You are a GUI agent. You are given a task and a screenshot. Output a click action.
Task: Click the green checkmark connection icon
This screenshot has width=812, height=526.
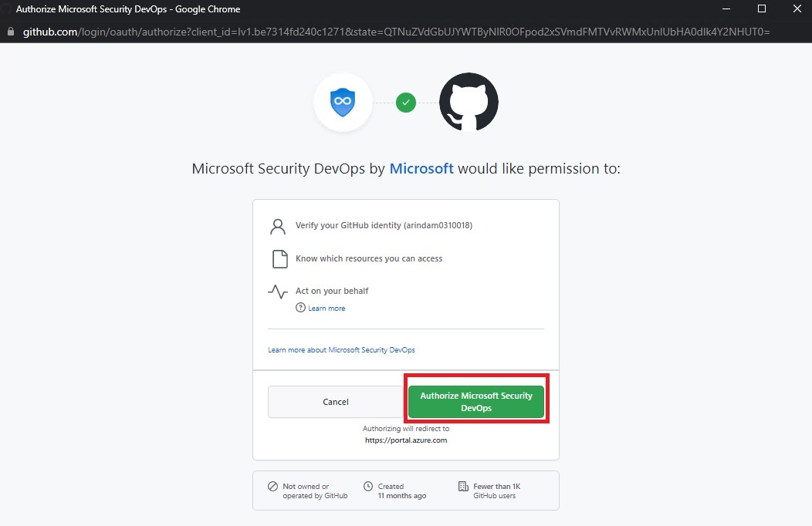click(406, 103)
